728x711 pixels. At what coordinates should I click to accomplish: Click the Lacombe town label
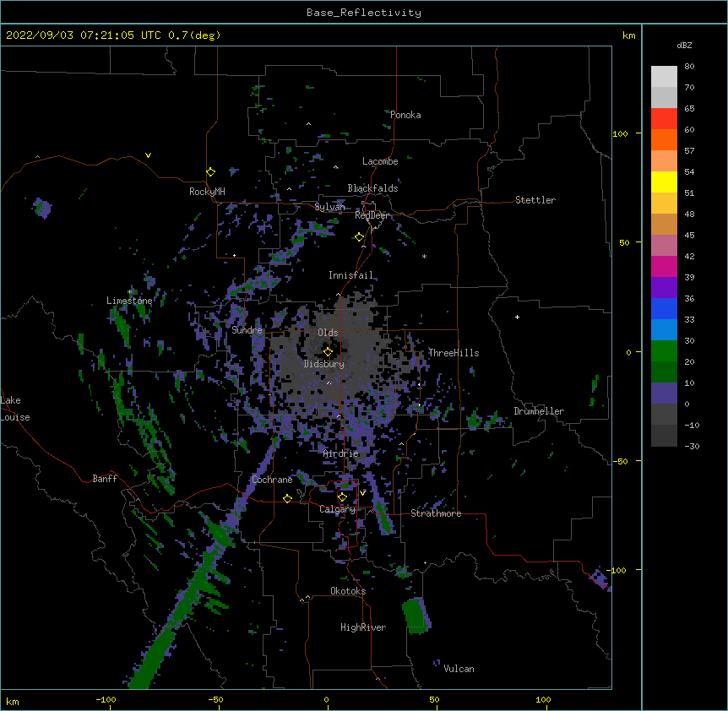pyautogui.click(x=380, y=161)
